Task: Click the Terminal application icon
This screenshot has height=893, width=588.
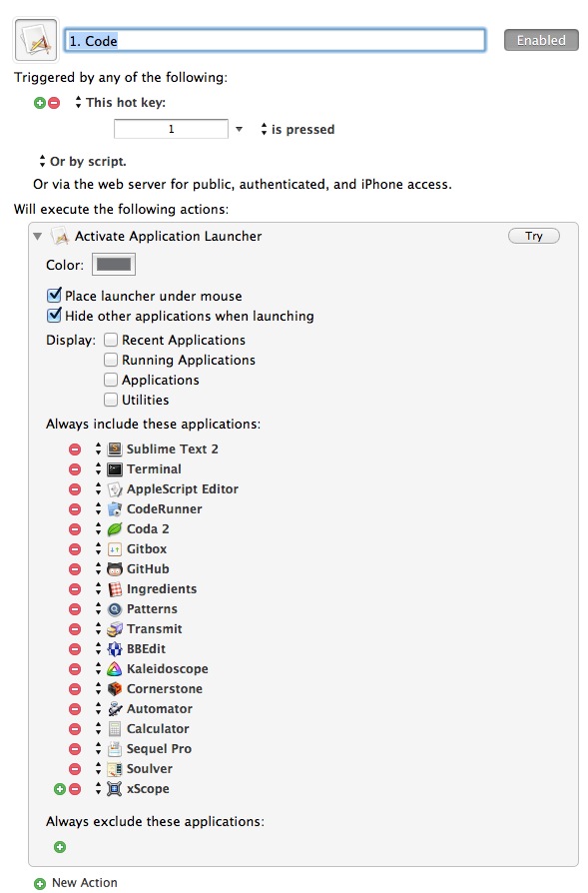Action: click(x=115, y=469)
